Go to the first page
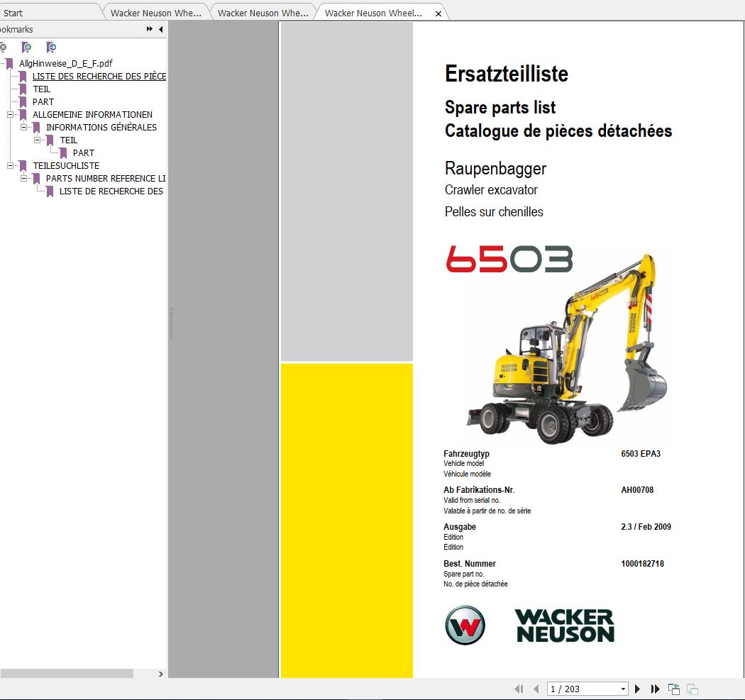745x700 pixels. pos(519,689)
